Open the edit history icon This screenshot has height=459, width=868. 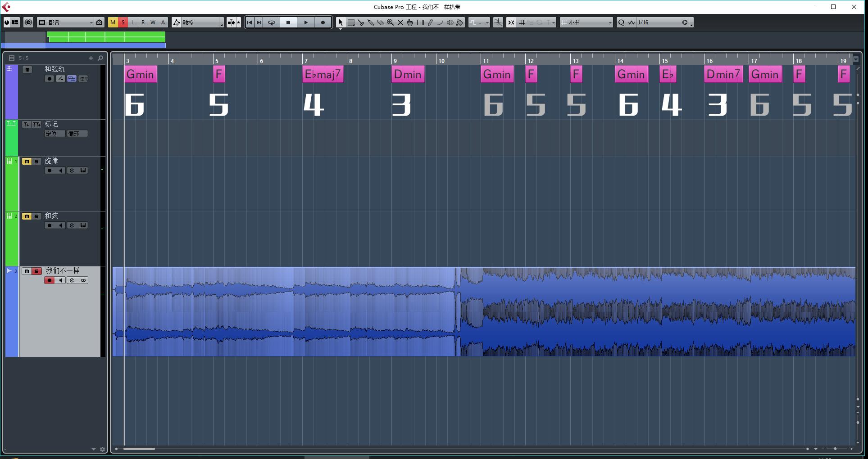(x=28, y=22)
